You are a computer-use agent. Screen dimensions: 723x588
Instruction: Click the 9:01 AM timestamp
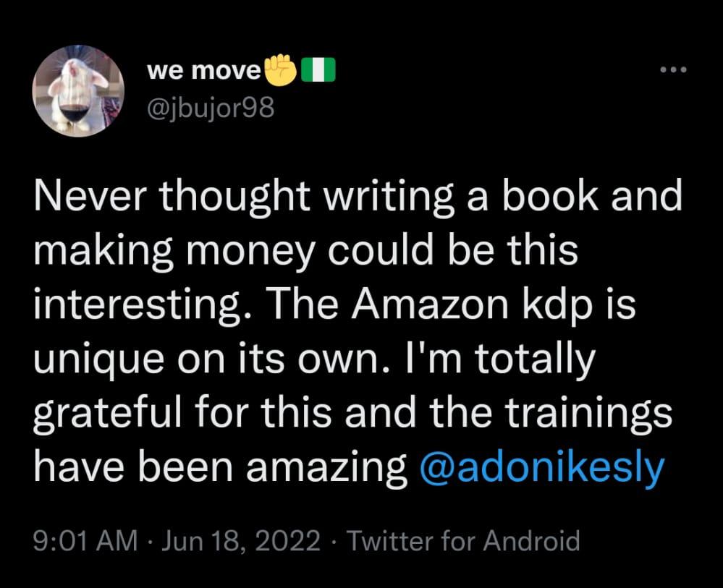(x=85, y=540)
